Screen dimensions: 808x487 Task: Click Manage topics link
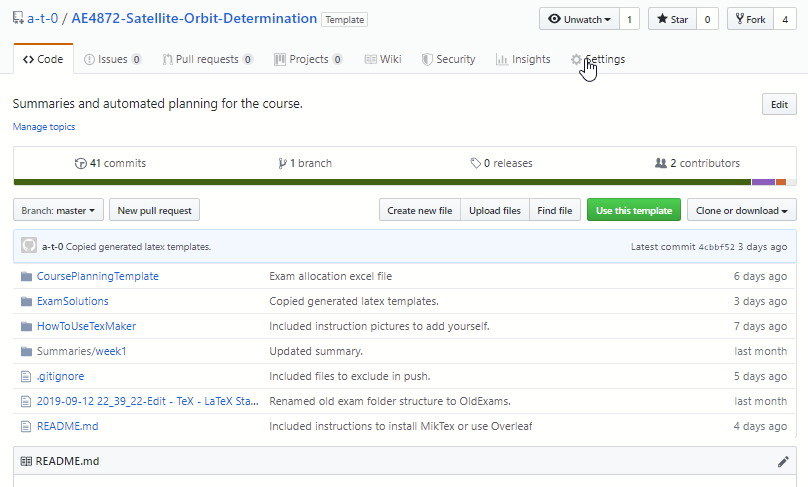coord(44,127)
